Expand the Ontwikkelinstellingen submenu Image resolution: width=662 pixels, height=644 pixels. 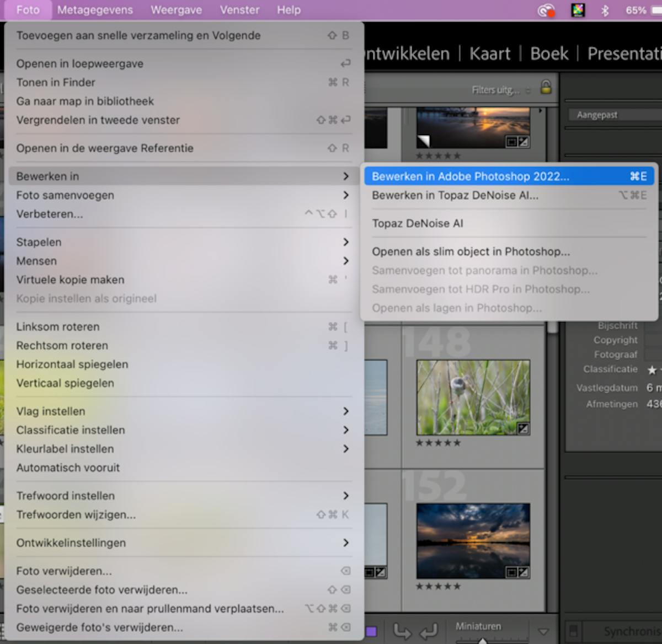[x=184, y=542]
